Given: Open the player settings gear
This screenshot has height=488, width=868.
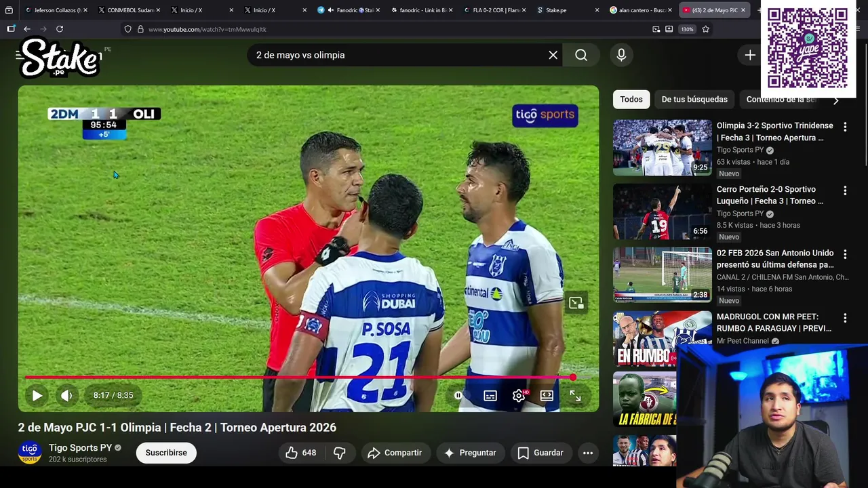Looking at the screenshot, I should click(519, 395).
